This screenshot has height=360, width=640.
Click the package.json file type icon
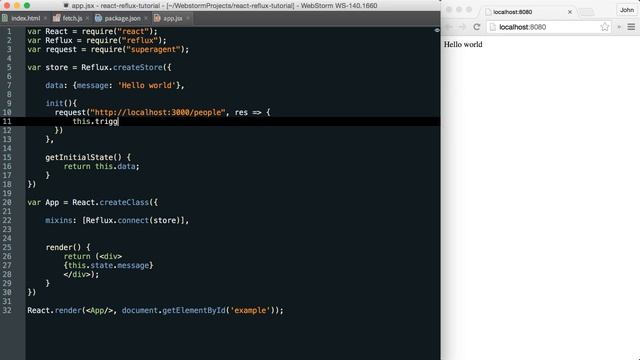click(98, 18)
